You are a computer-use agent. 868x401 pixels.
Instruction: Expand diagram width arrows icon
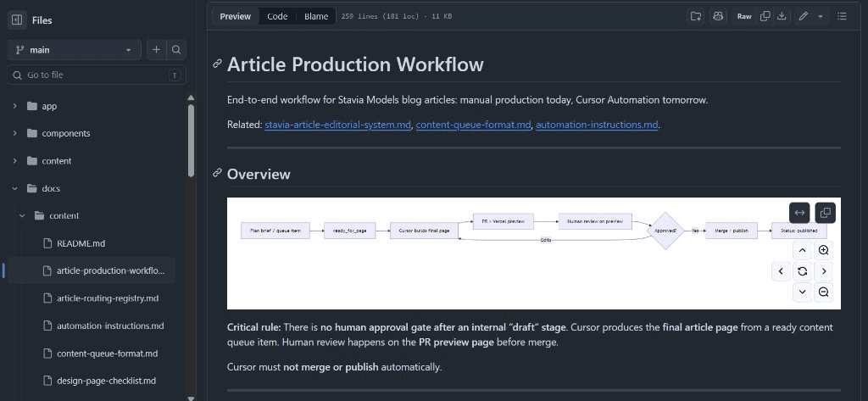pyautogui.click(x=799, y=213)
